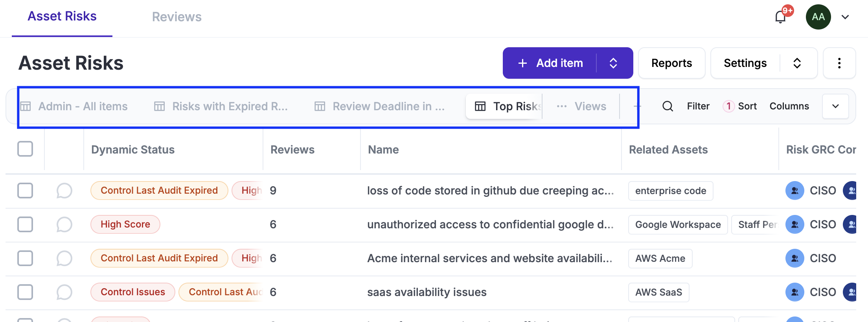
Task: Open the search magnifier icon
Action: tap(668, 106)
